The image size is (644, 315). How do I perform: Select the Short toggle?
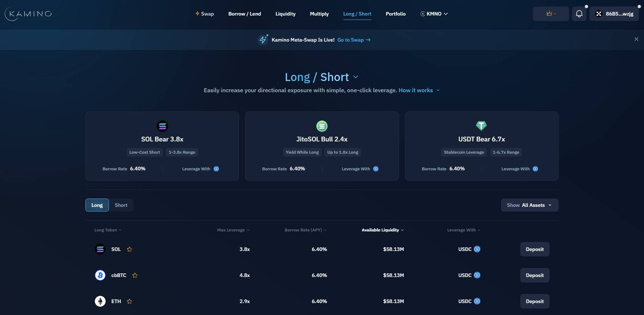pos(121,205)
